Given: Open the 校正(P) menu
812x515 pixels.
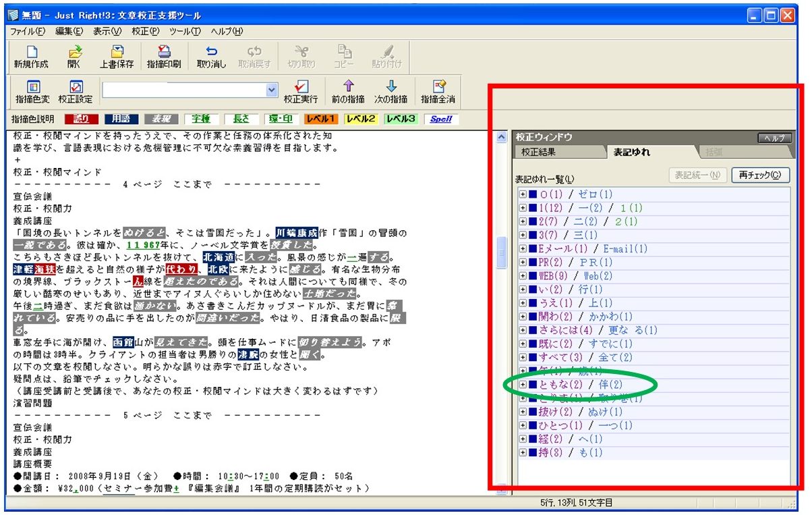Looking at the screenshot, I should [x=146, y=31].
